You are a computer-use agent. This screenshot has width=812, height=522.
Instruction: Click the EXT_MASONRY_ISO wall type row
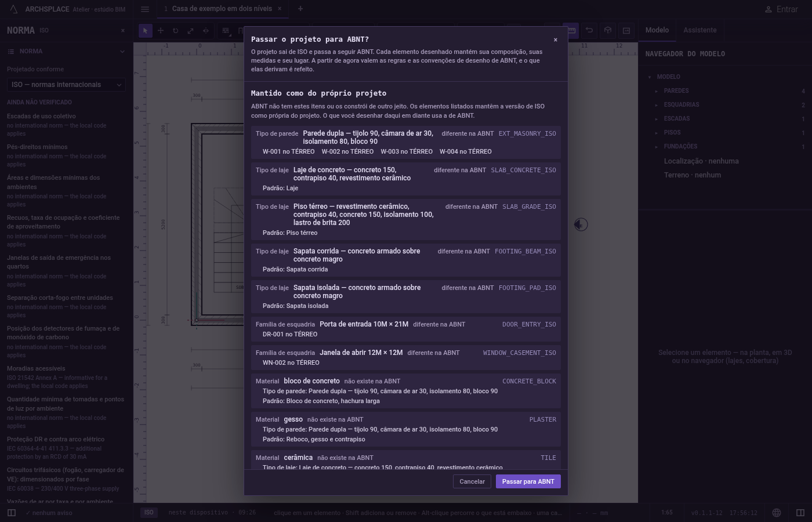[406, 143]
